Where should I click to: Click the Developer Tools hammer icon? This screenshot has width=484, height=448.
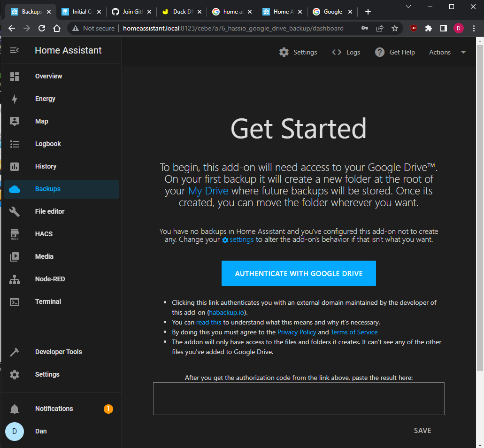click(15, 352)
